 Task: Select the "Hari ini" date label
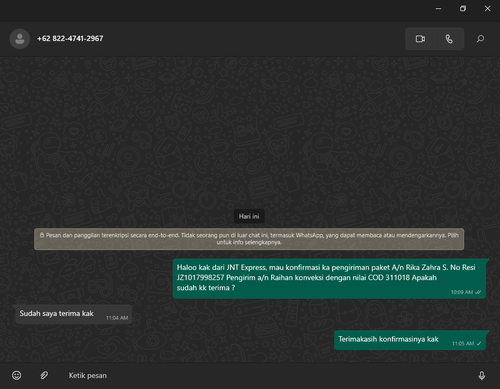pos(249,216)
